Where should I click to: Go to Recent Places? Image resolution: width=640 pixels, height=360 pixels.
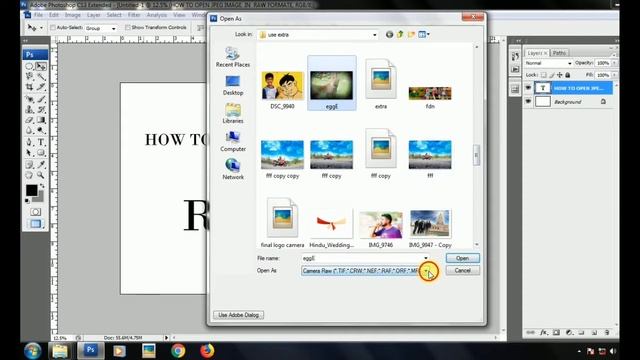click(233, 57)
